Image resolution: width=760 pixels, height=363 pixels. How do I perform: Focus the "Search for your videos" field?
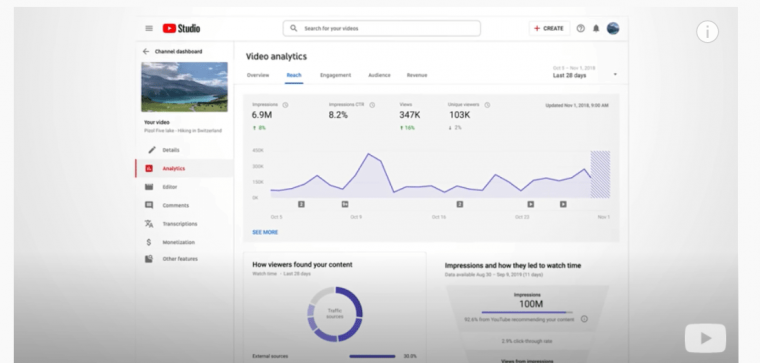coord(381,28)
